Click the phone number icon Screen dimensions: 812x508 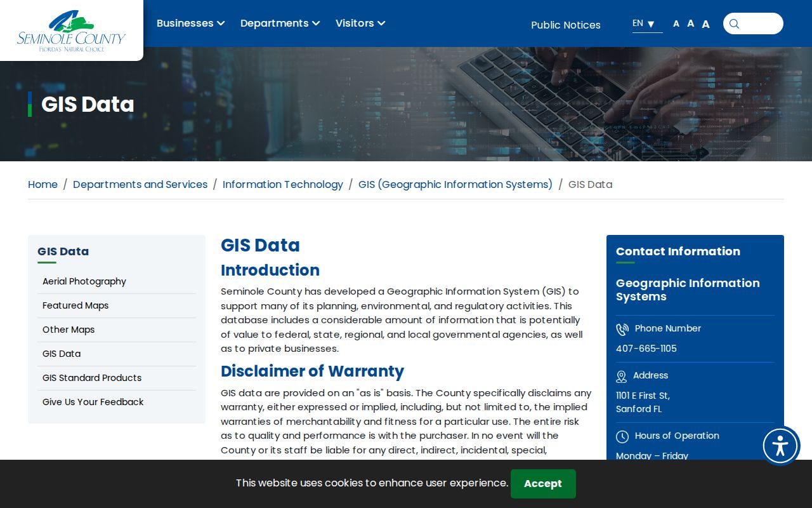pyautogui.click(x=622, y=330)
